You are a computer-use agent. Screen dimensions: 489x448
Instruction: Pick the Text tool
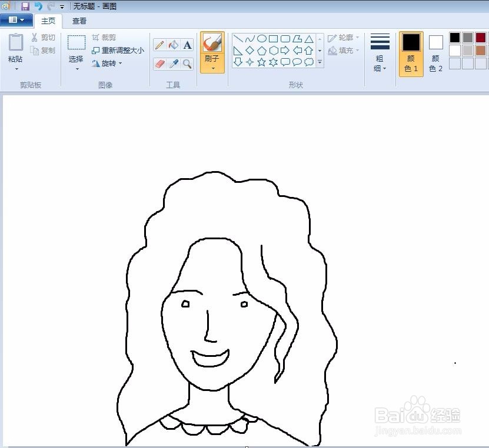[x=187, y=45]
